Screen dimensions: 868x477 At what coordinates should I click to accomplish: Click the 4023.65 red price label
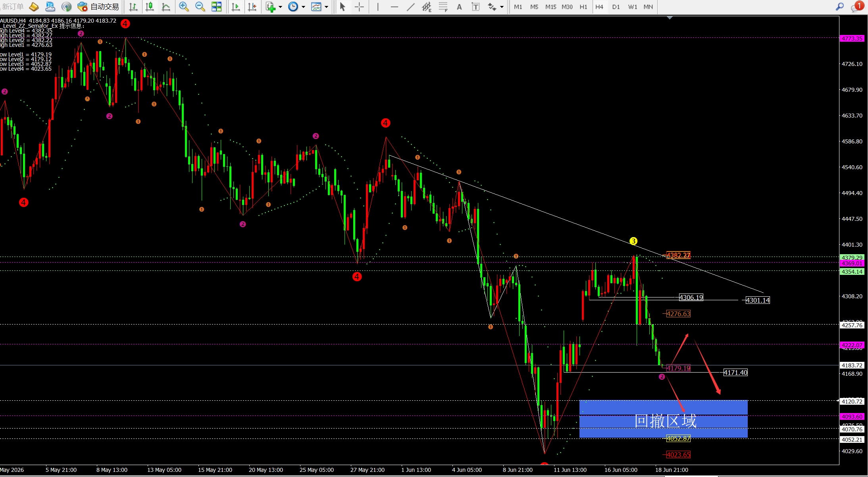[x=678, y=455]
